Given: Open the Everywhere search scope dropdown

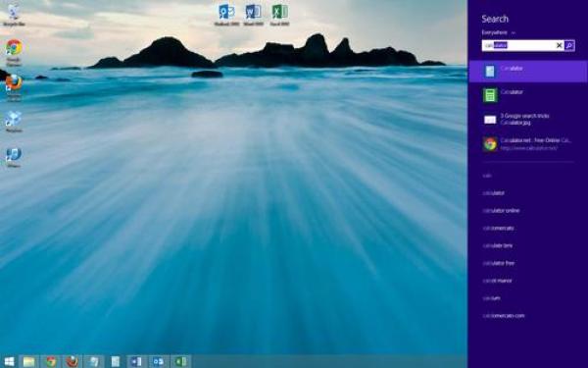Looking at the screenshot, I should [499, 32].
